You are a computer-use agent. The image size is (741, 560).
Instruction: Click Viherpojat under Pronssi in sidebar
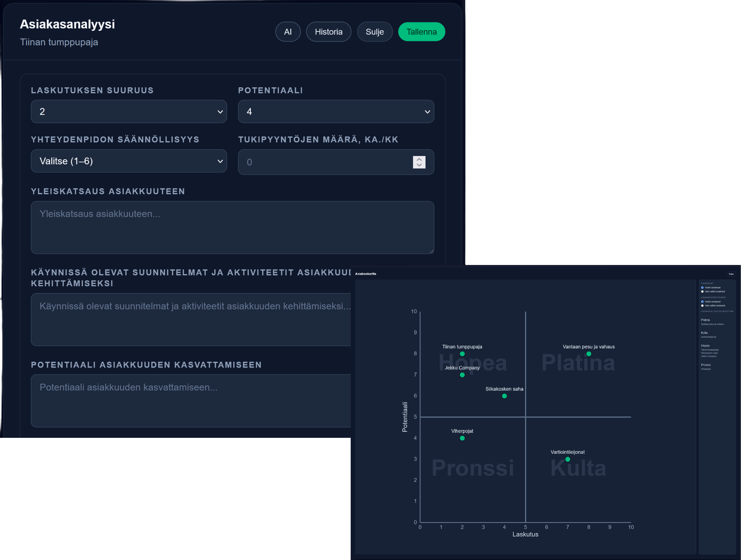pyautogui.click(x=706, y=369)
